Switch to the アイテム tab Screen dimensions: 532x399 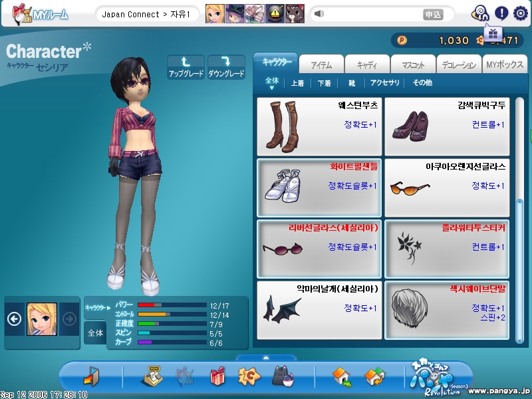point(321,65)
